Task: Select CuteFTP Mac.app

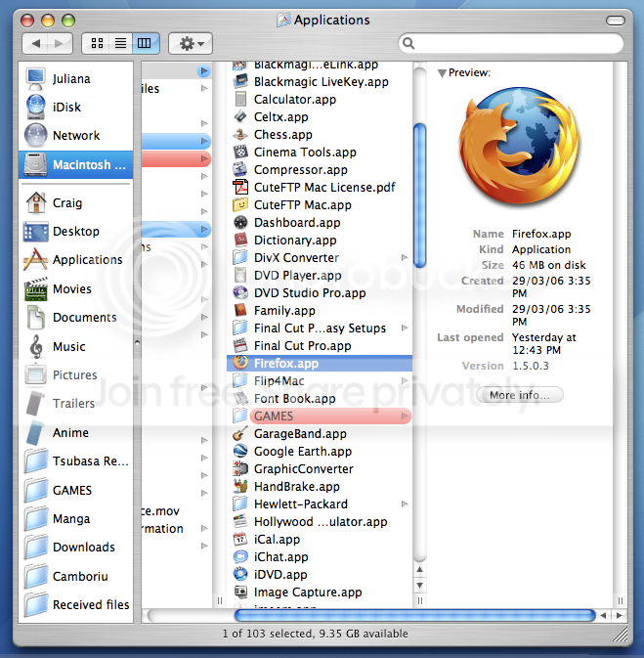Action: coord(320,205)
